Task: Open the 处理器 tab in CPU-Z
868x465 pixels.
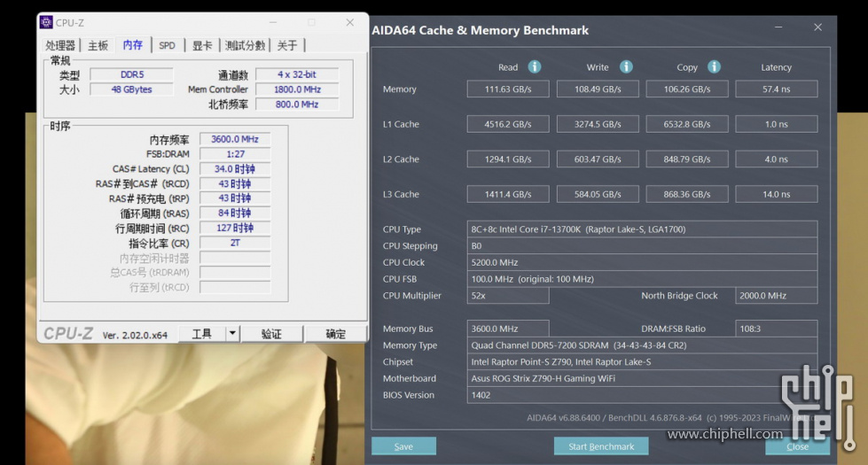Action: pyautogui.click(x=60, y=45)
